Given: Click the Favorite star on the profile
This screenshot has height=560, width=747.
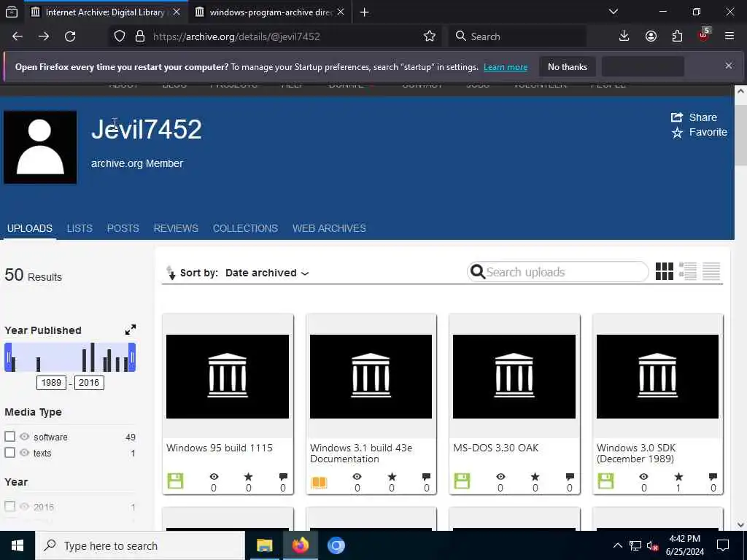Looking at the screenshot, I should (677, 133).
